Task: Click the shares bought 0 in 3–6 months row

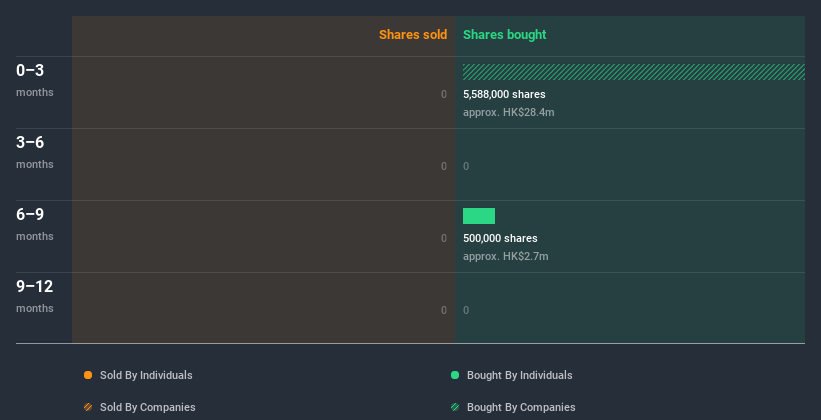Action: [x=466, y=167]
